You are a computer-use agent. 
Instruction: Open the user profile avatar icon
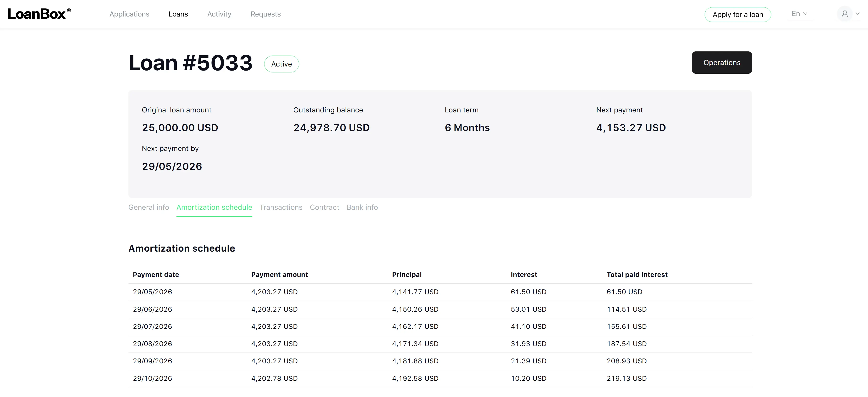pyautogui.click(x=844, y=14)
